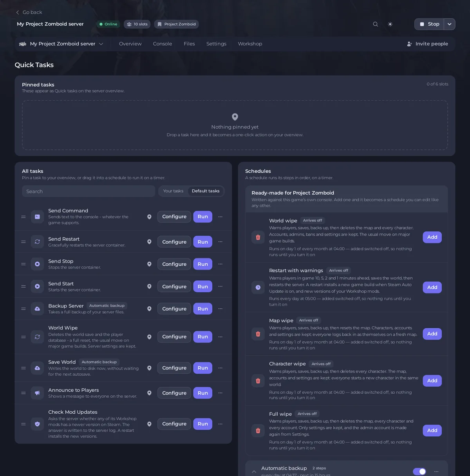This screenshot has width=470, height=476.
Task: Click the 10 slots badge
Action: pyautogui.click(x=137, y=24)
